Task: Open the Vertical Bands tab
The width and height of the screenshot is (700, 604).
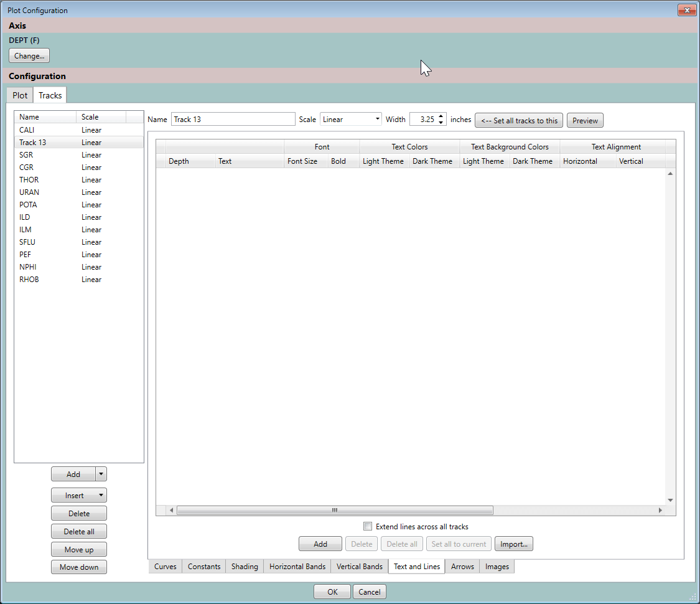Action: [359, 567]
